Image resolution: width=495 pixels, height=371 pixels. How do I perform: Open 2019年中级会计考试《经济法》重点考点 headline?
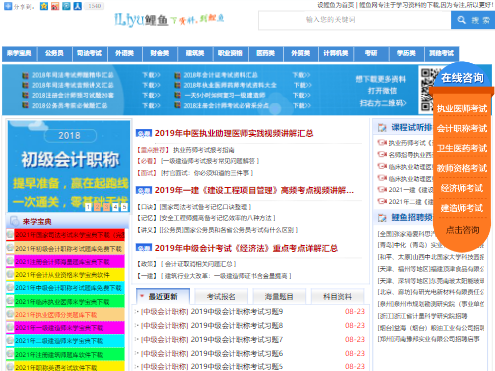[x=246, y=248]
